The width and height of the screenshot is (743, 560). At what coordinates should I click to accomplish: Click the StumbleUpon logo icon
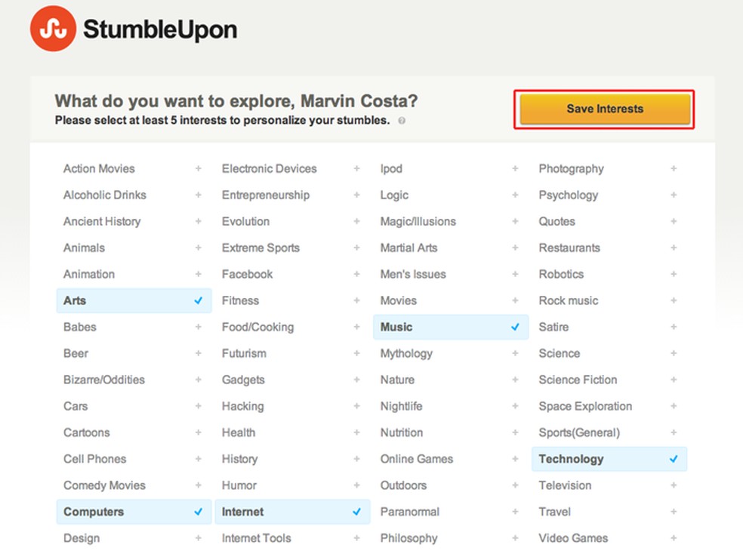point(52,28)
